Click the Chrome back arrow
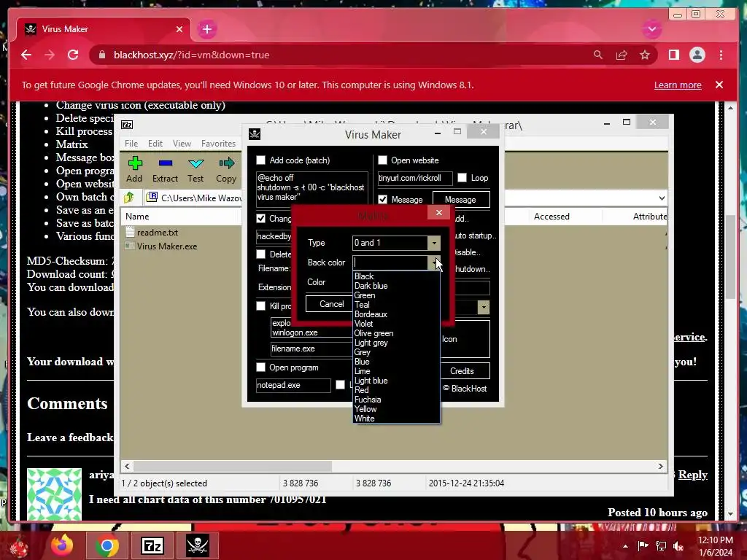 tap(26, 55)
